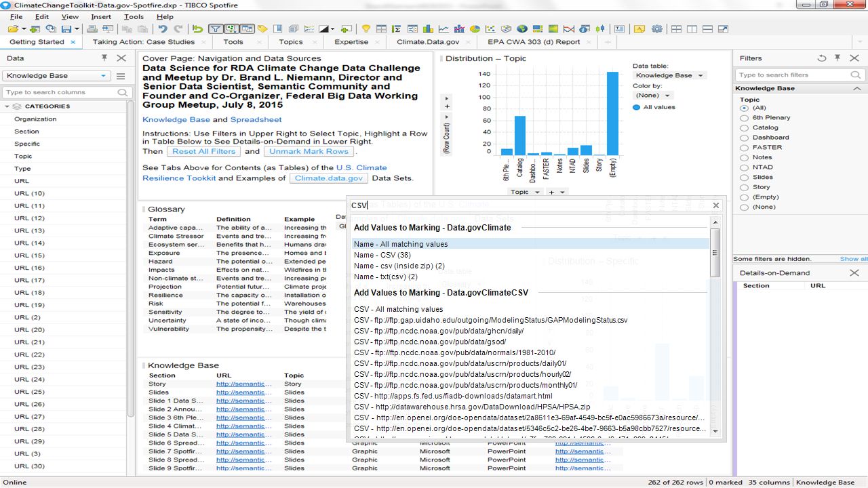Viewport: 868px width, 488px height.
Task: Insert a Cross Table (sigma) visualization
Action: [397, 29]
